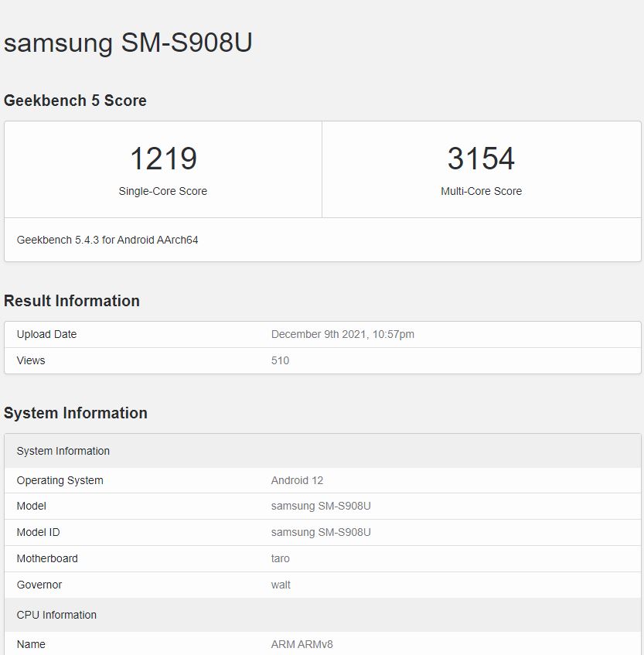Click Geekbench 5.4.3 for Android AArch64 text
The height and width of the screenshot is (655, 644).
point(107,240)
